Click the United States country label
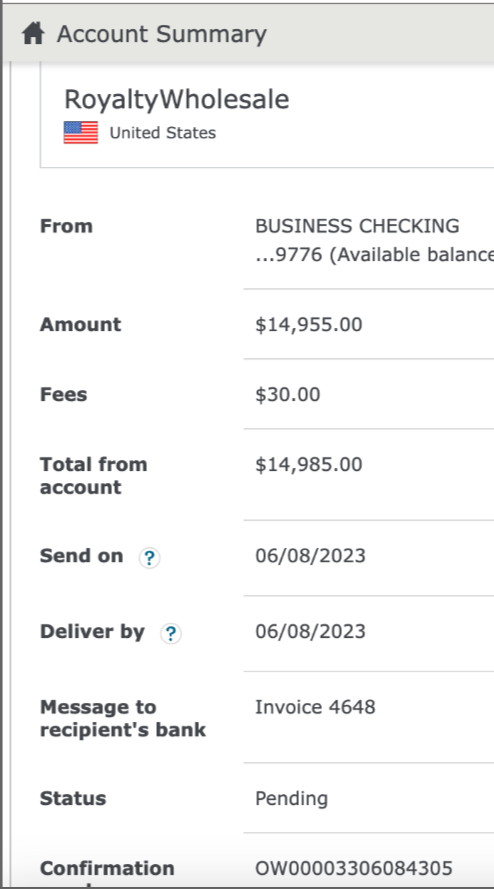This screenshot has height=889, width=494. pos(163,133)
